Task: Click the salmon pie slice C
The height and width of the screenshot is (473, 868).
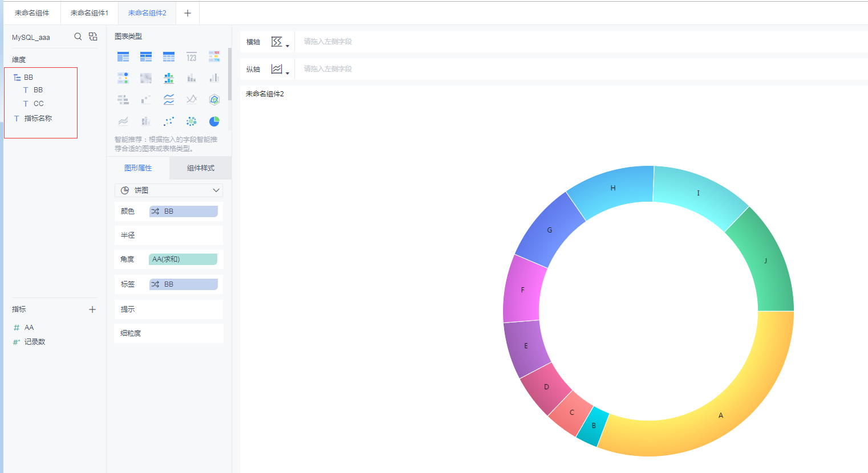Action: (571, 413)
